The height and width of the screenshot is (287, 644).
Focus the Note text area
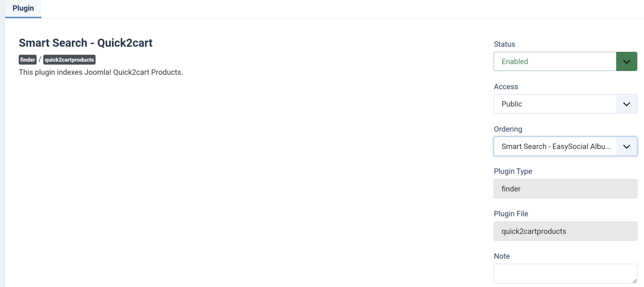coord(561,273)
